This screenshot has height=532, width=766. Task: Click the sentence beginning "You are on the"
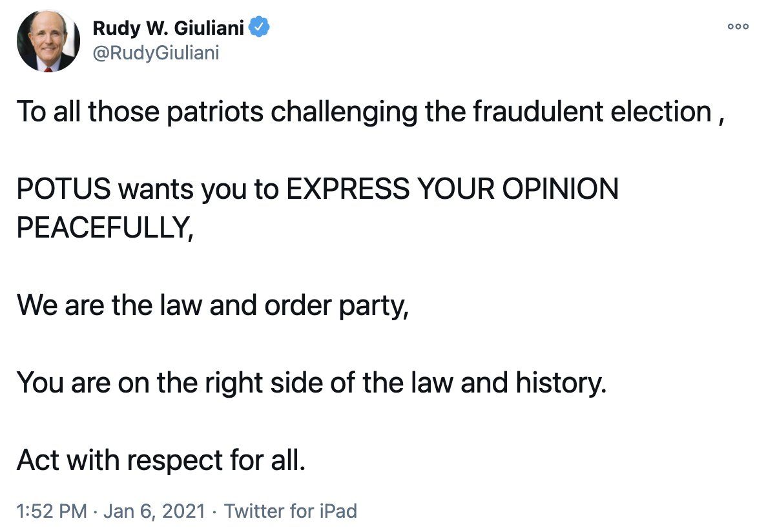[x=311, y=382]
